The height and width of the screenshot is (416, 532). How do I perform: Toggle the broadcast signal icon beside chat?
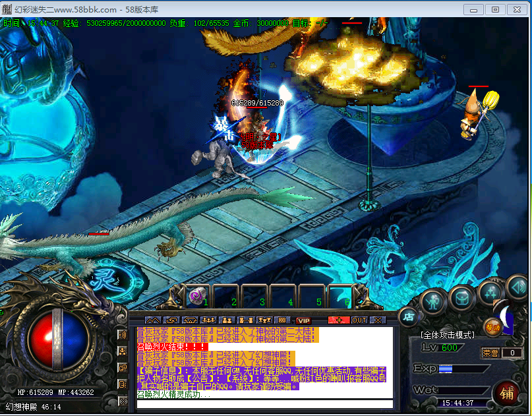pos(122,401)
